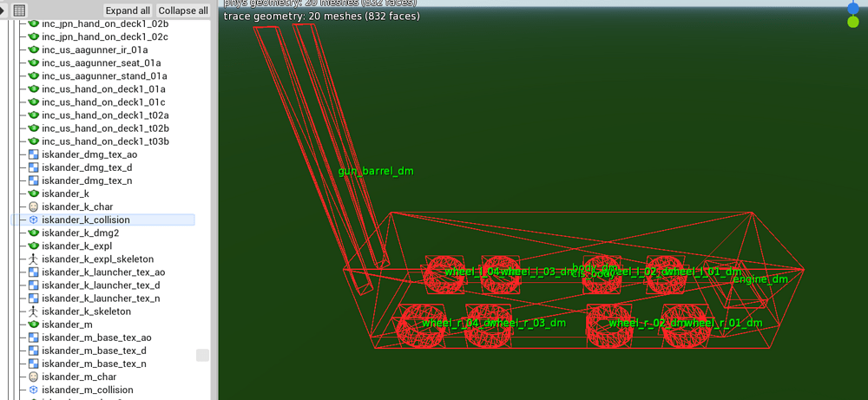This screenshot has height=400, width=868.
Task: Click the asset list scrollbar handle
Action: [x=202, y=355]
